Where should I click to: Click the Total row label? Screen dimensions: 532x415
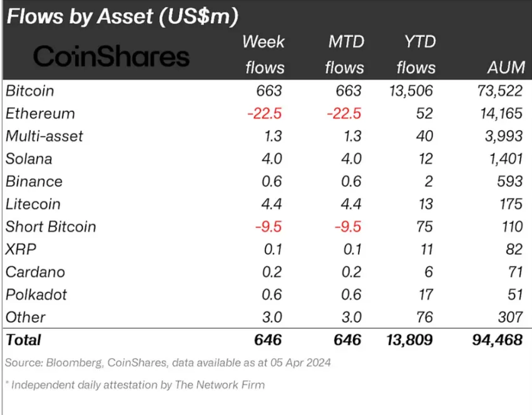coord(23,340)
